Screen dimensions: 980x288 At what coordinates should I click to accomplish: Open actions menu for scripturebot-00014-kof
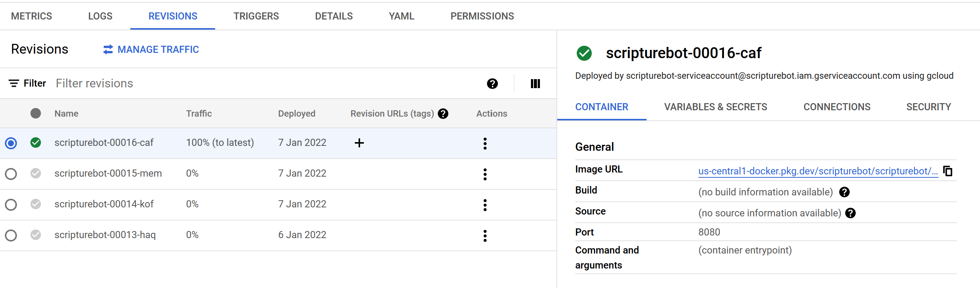click(485, 205)
